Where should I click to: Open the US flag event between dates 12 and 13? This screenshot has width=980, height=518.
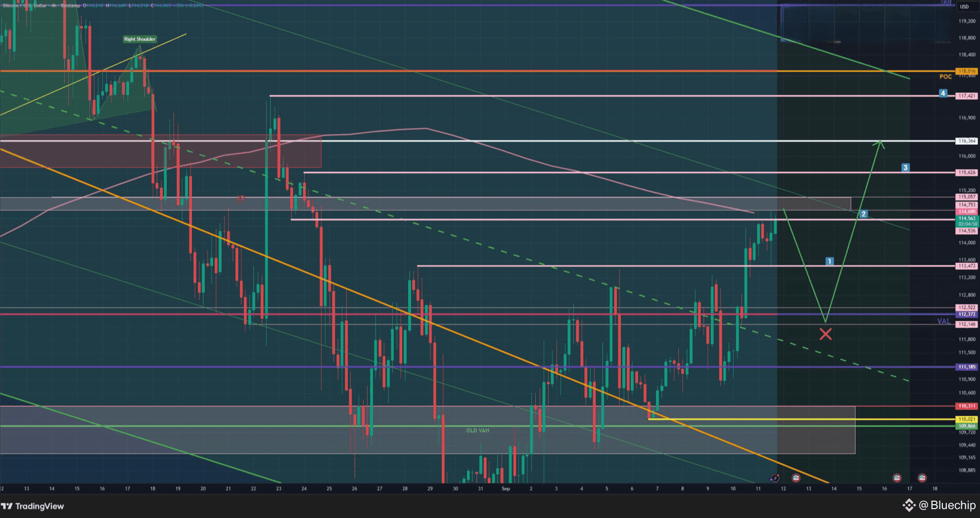tap(796, 478)
